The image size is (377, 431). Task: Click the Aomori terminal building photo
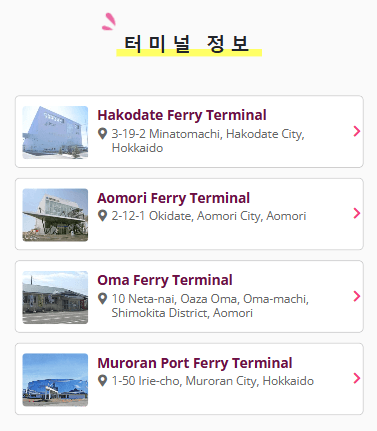(55, 215)
